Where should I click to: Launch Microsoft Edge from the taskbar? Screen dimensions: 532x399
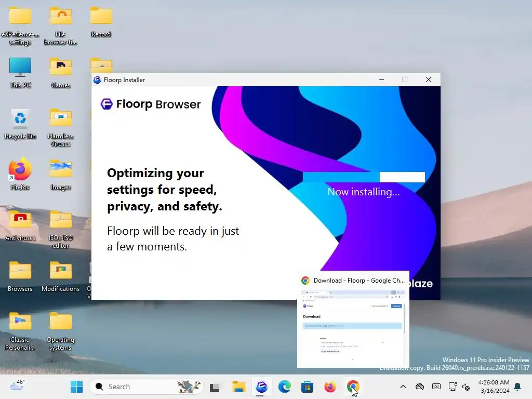click(284, 387)
